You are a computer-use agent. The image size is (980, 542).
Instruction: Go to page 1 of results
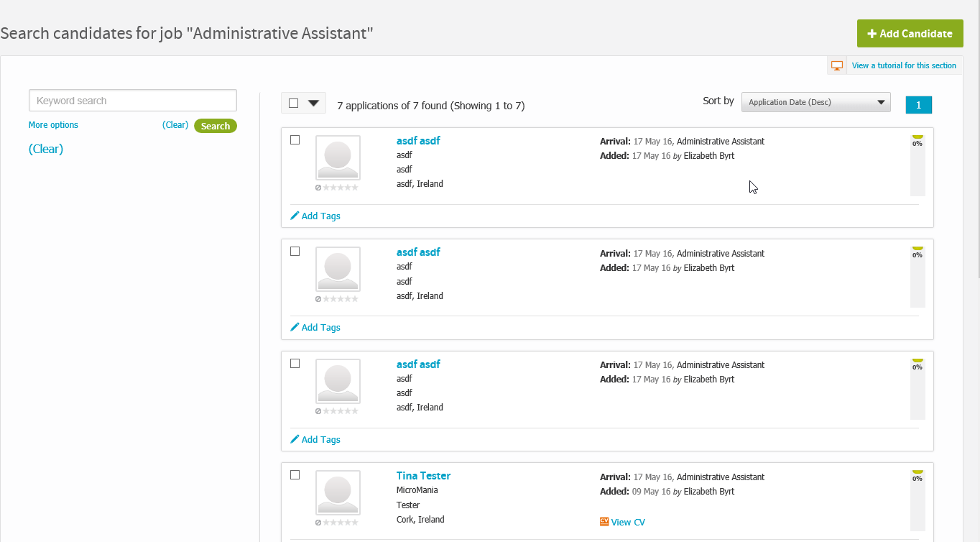pos(918,105)
